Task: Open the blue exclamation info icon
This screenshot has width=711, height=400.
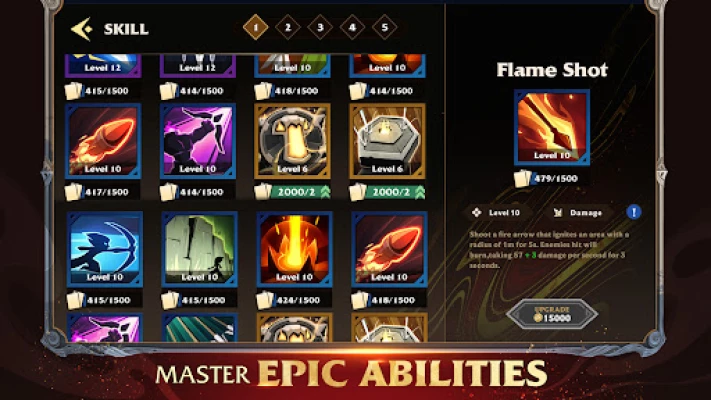Action: (633, 212)
